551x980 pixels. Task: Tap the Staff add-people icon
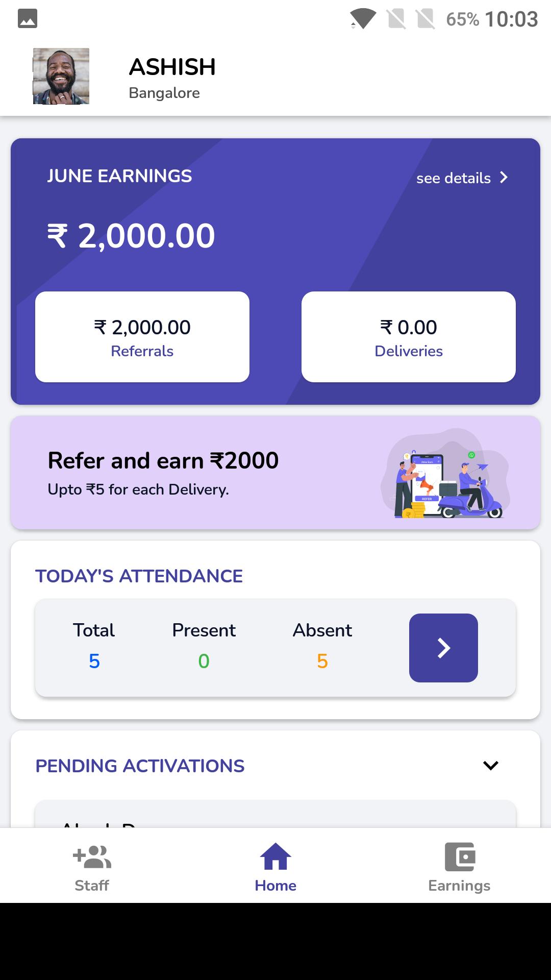(92, 857)
